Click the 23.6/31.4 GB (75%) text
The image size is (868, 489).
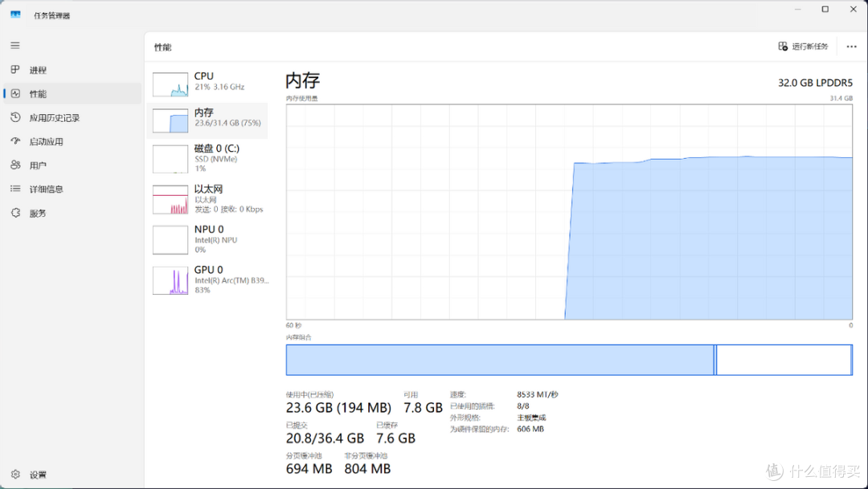pos(227,123)
